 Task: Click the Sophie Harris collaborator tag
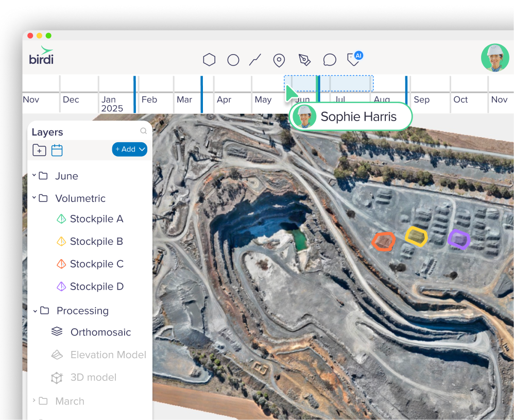coord(350,116)
